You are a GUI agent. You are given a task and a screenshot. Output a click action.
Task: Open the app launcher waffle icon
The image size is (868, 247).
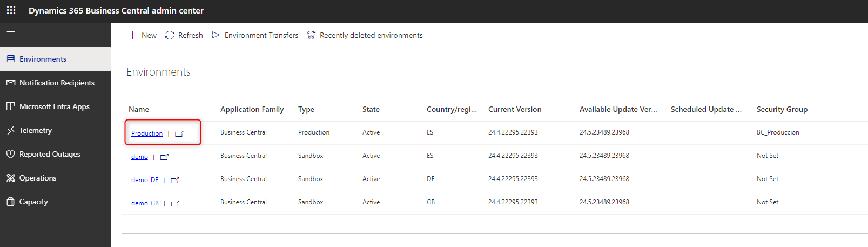click(11, 10)
